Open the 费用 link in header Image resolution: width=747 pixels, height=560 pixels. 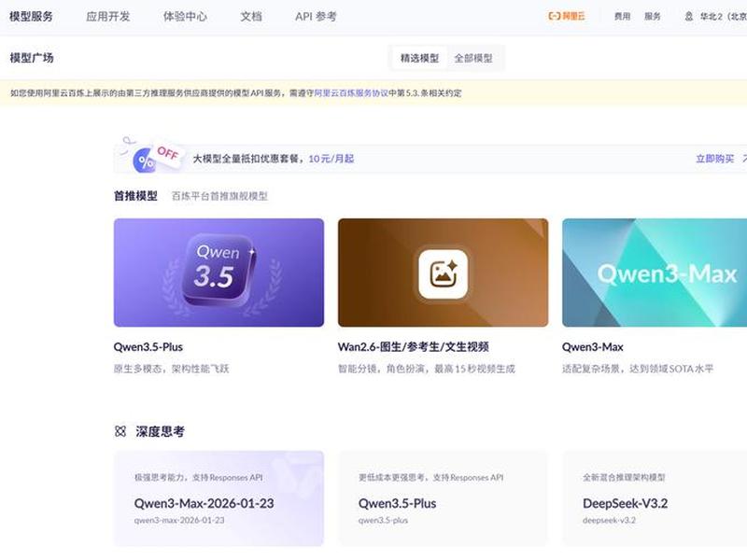(622, 16)
